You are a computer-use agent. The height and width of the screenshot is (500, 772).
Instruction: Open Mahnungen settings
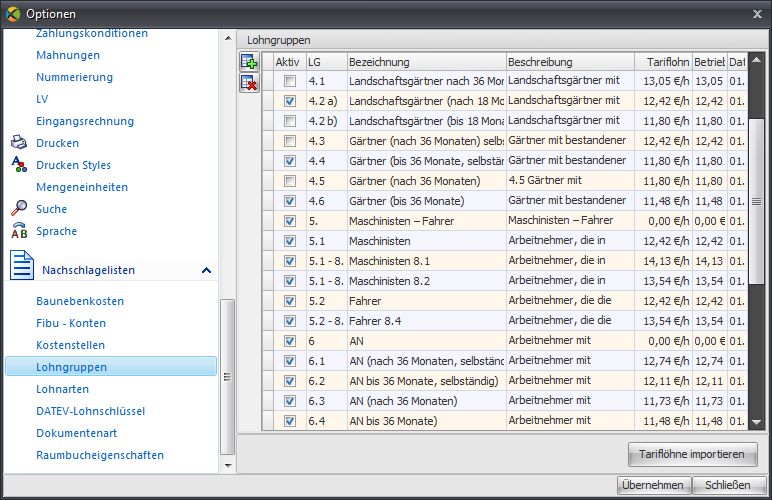[68, 55]
